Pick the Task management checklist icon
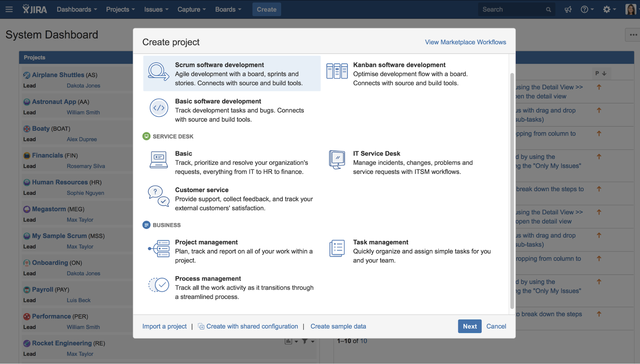Viewport: 640px width, 364px height. (x=337, y=248)
